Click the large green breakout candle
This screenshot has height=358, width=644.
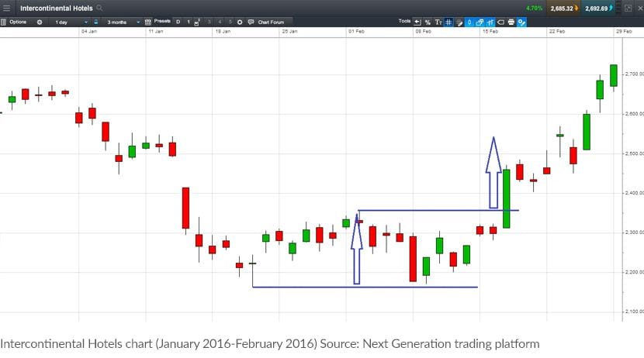tap(507, 198)
